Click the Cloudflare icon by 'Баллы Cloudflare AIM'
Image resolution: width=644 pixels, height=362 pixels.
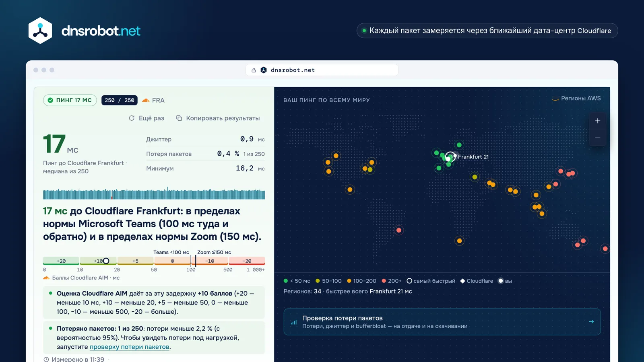[x=46, y=278]
